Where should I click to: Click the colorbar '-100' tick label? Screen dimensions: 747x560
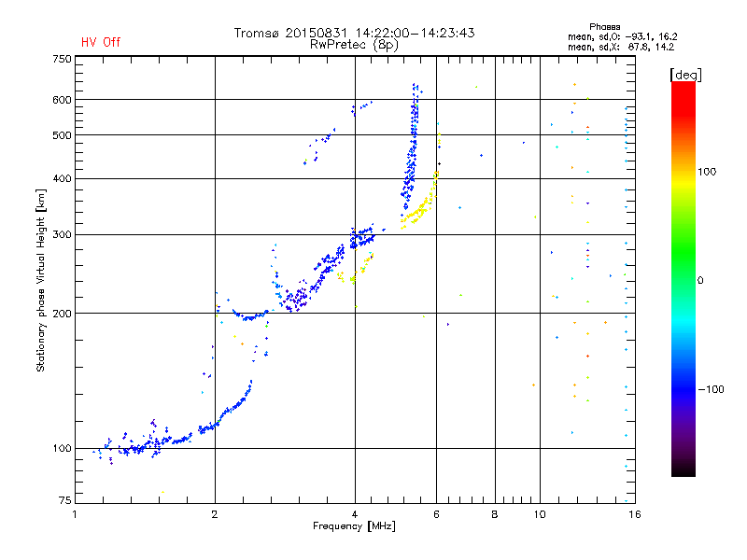point(712,389)
